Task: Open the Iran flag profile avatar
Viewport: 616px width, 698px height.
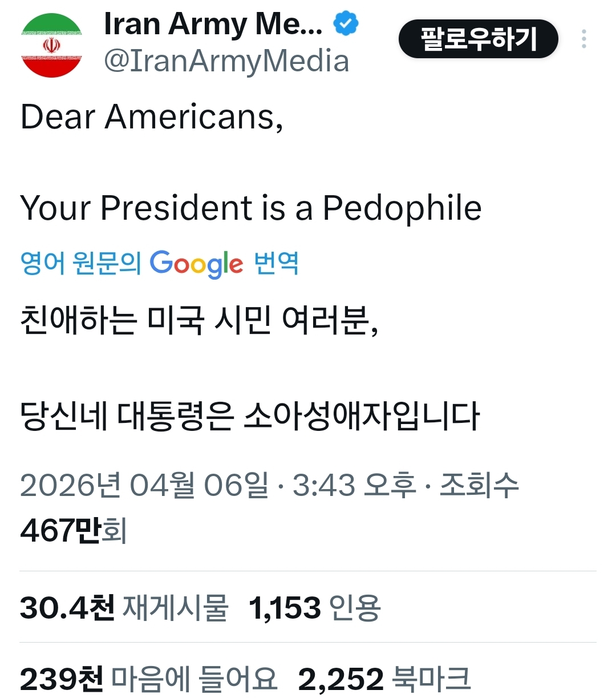Action: coord(51,46)
